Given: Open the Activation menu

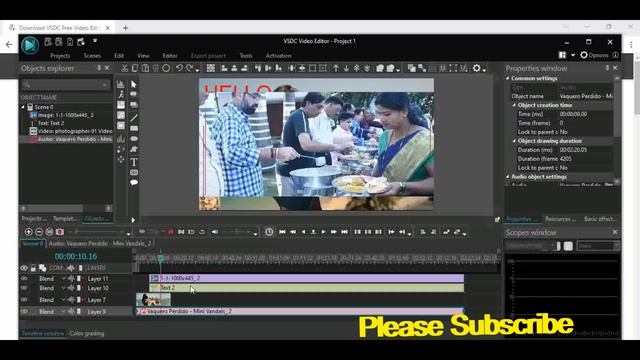Looking at the screenshot, I should coord(278,56).
